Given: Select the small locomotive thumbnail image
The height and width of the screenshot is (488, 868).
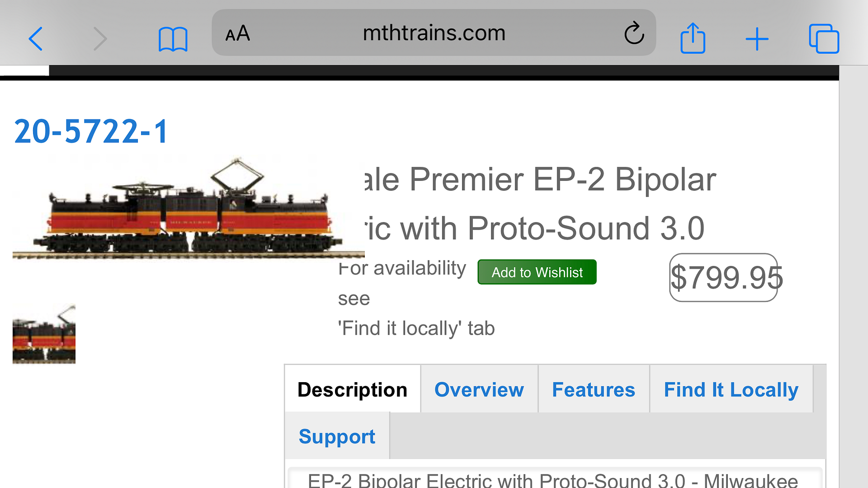Looking at the screenshot, I should click(44, 334).
